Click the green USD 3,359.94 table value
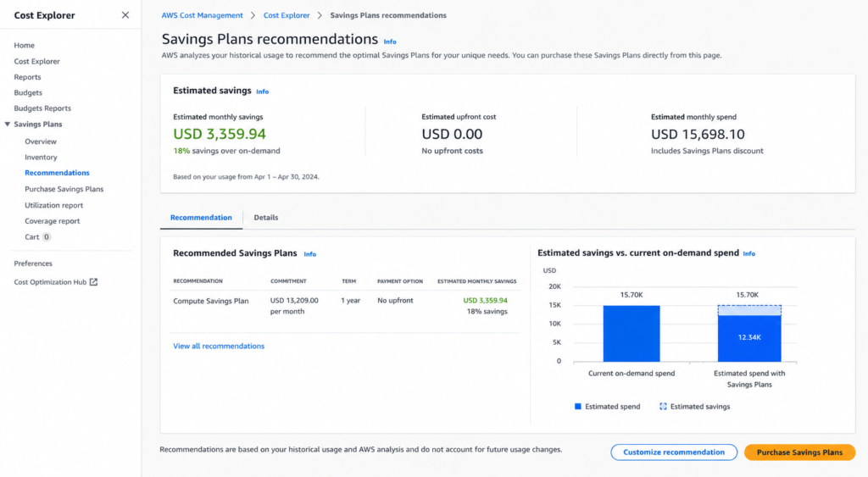Screen dimensions: 868x477 [485, 301]
